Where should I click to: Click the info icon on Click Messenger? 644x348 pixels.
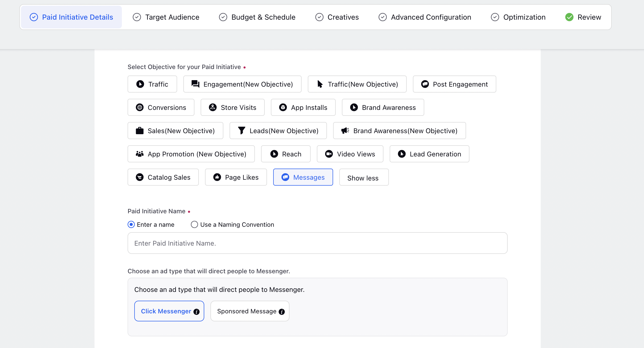[197, 311]
